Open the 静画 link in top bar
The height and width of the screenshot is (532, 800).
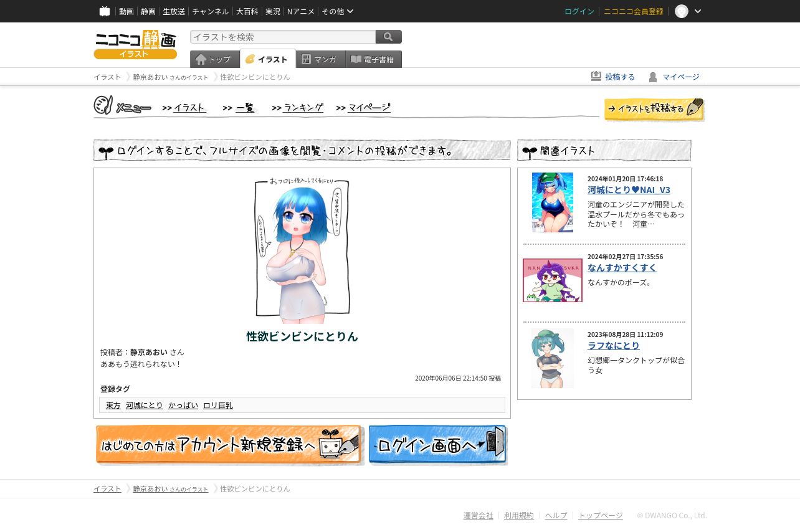148,11
